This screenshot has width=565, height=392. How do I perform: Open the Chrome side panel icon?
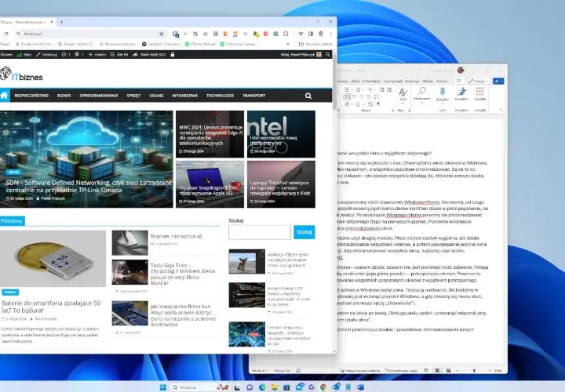[311, 34]
